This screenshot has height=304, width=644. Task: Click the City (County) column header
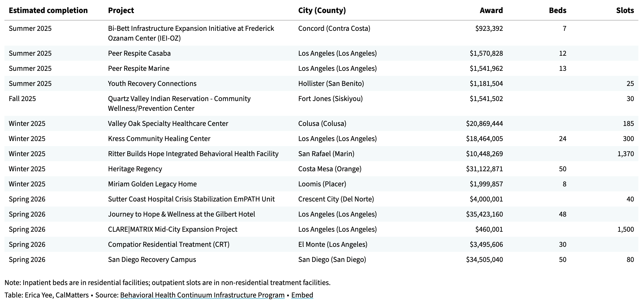(x=322, y=10)
